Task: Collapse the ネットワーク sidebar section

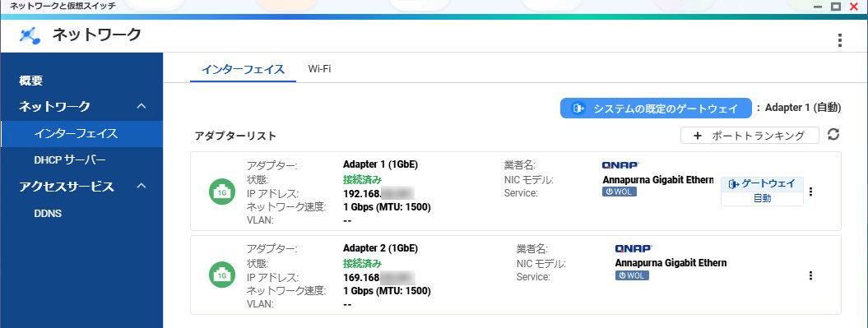Action: pyautogui.click(x=142, y=106)
